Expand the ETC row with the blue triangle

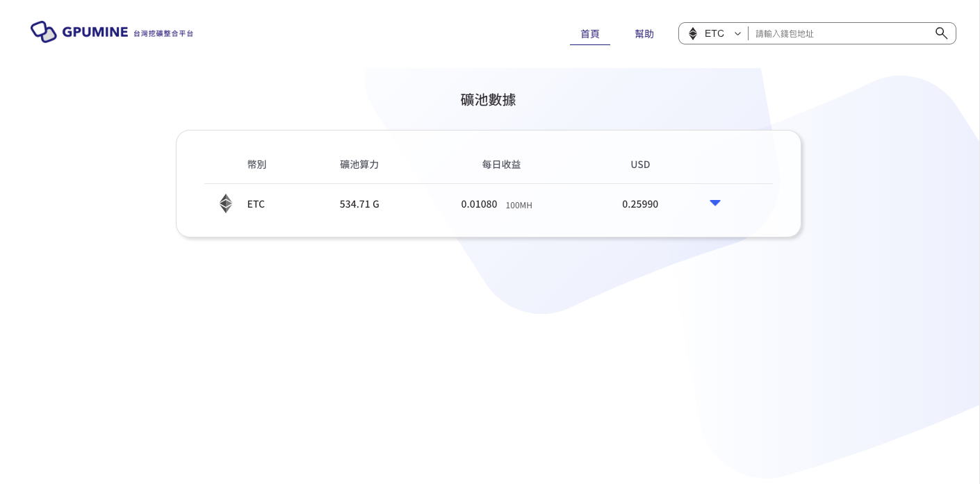point(715,203)
